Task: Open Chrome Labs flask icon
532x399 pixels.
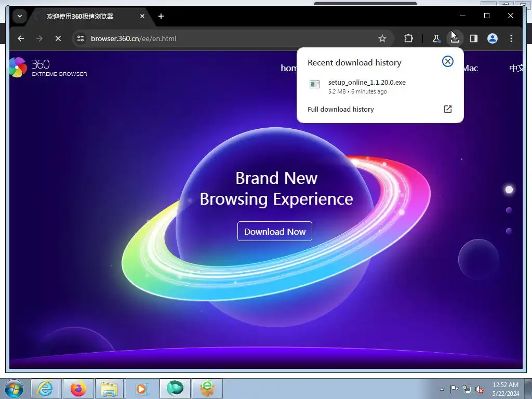Action: tap(436, 38)
